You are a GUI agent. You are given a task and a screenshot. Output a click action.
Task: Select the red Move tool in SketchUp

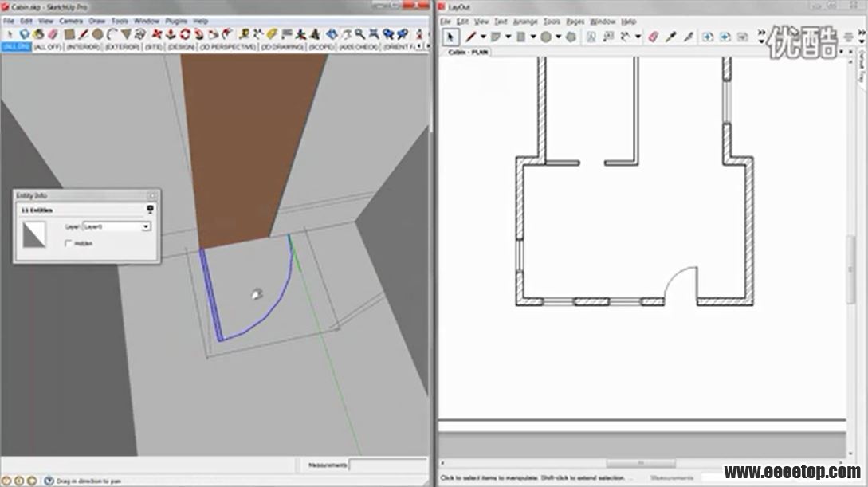point(156,34)
